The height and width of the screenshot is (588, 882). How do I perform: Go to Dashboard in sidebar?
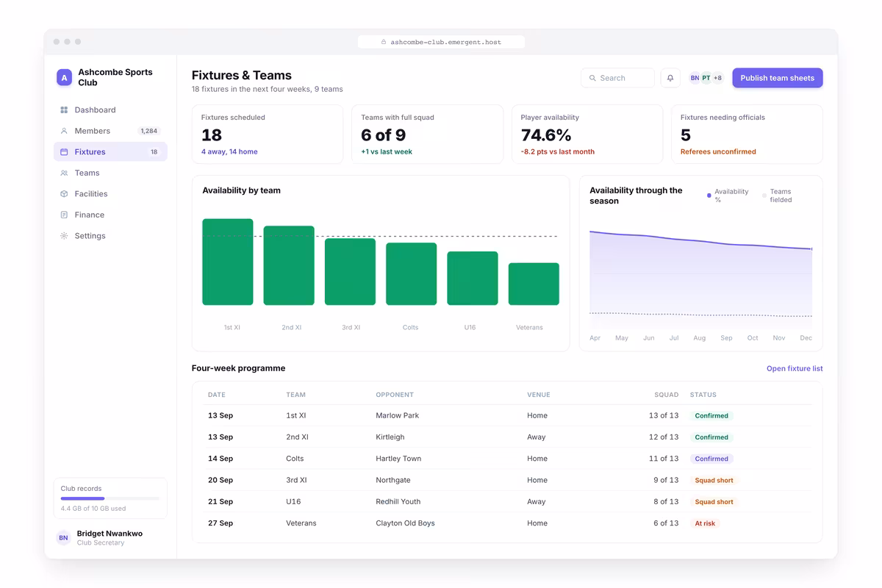click(110, 110)
